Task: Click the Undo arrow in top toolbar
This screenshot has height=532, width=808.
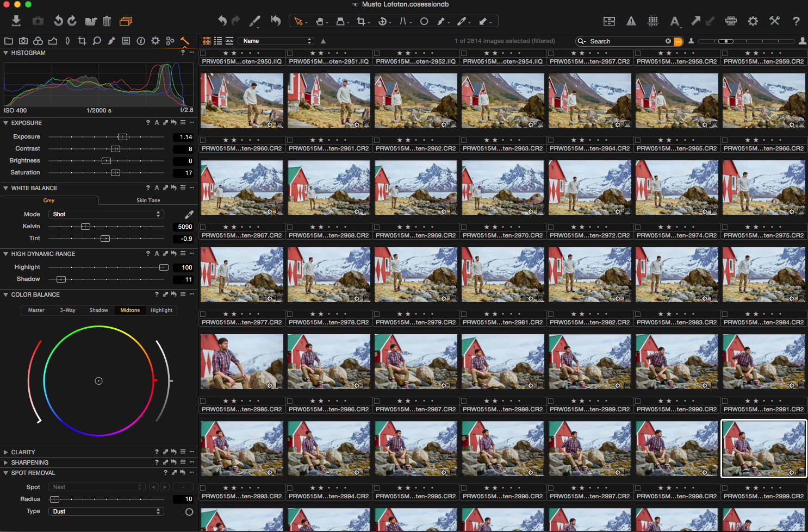Action: (x=222, y=21)
